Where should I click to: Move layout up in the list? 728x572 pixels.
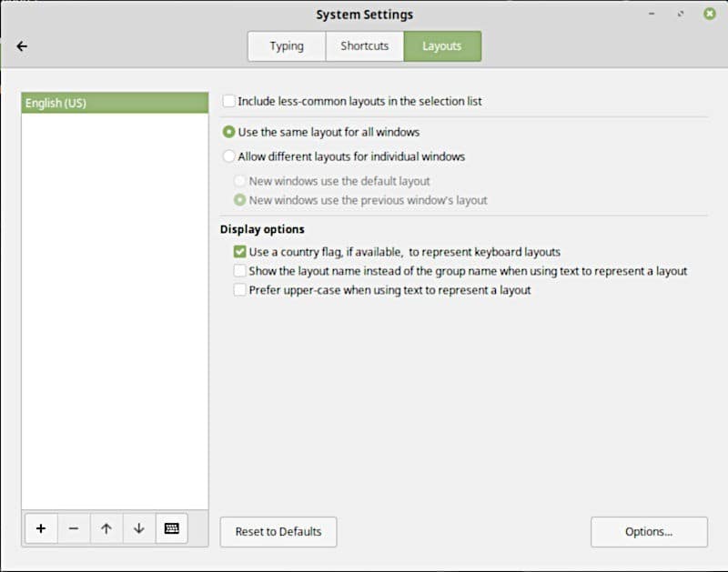106,528
